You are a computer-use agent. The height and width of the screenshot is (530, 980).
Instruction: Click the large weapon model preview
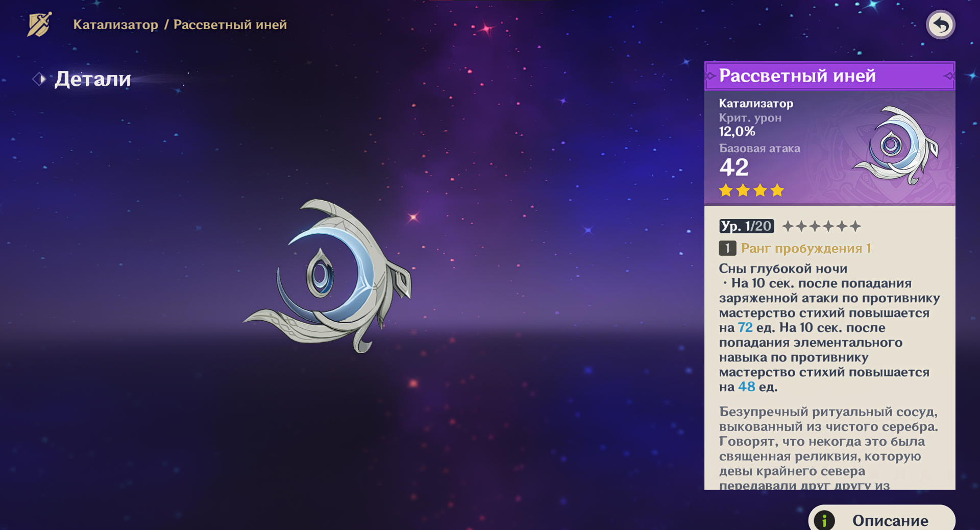327,276
